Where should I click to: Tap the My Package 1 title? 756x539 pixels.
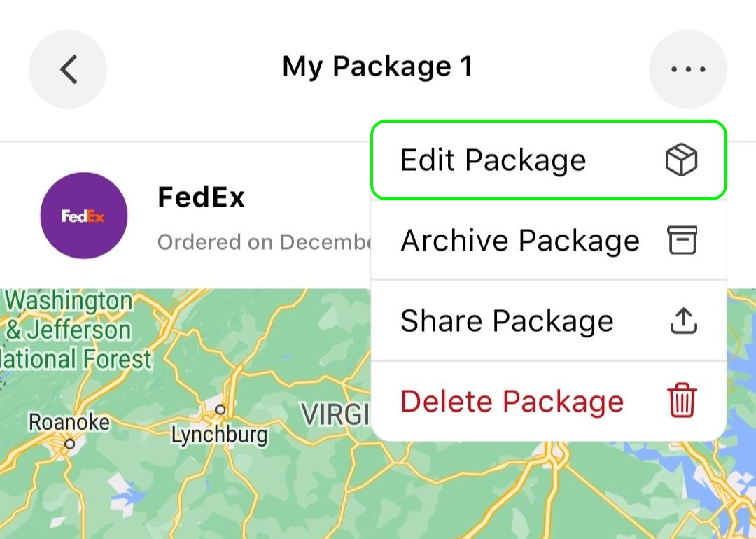(x=377, y=67)
